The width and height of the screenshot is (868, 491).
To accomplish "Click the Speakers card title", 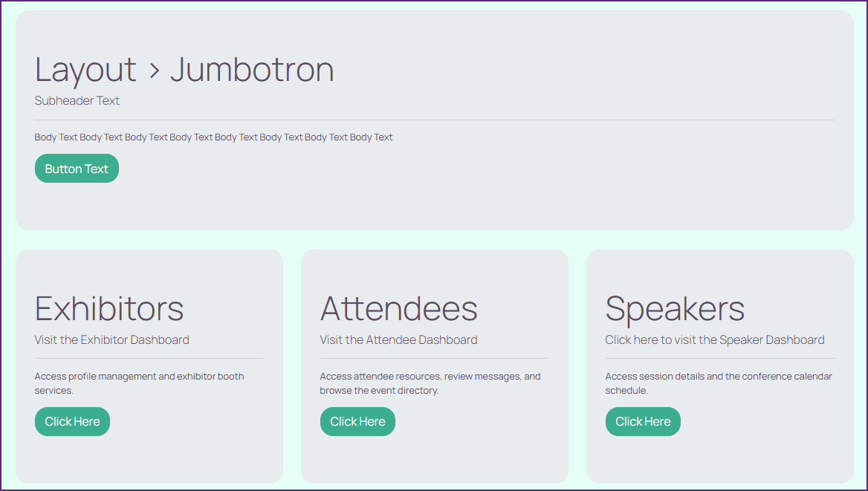I will [x=675, y=308].
